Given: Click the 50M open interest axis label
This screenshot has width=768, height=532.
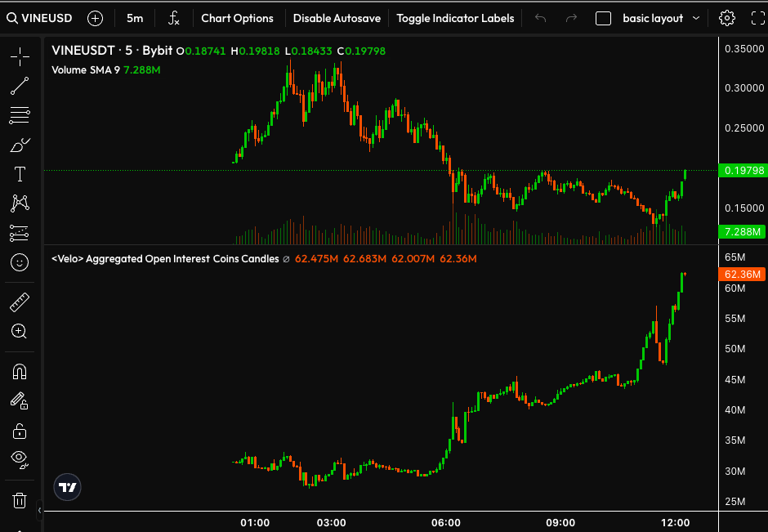Looking at the screenshot, I should pos(735,349).
